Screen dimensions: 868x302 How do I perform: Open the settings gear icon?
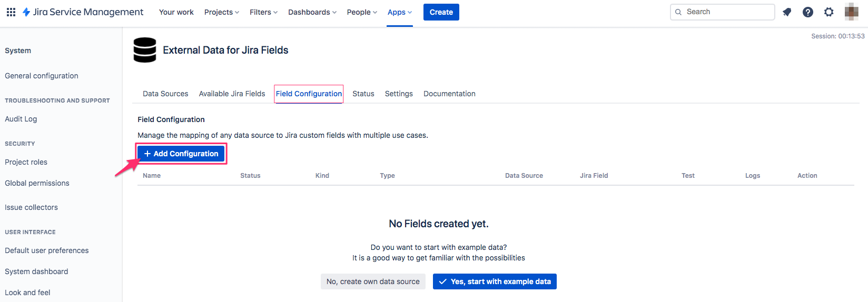[829, 12]
